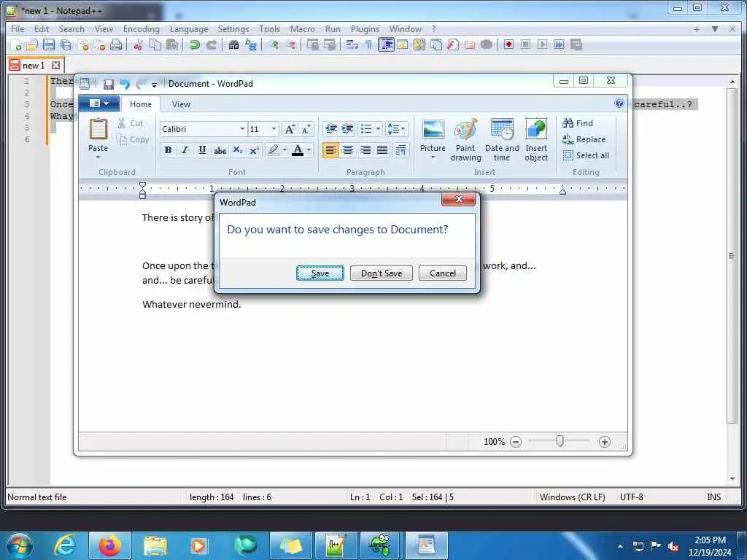Shrink font size in WordPad
Viewport: 747px width, 560px height.
[306, 129]
